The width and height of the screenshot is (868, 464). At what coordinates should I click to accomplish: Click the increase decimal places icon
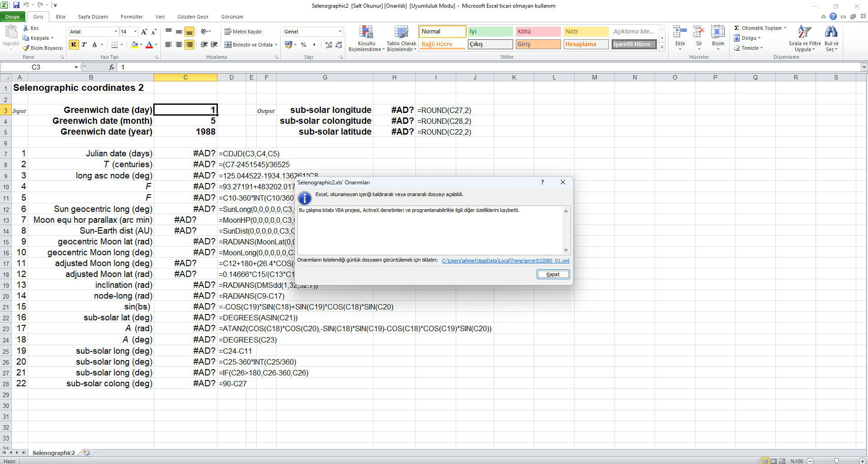(329, 45)
